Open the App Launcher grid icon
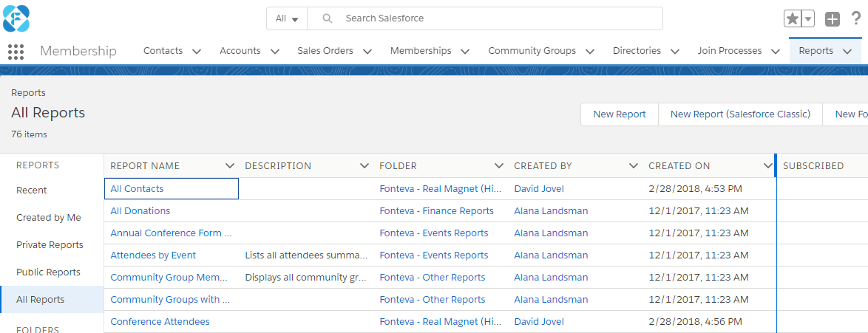Image resolution: width=868 pixels, height=333 pixels. coord(16,52)
